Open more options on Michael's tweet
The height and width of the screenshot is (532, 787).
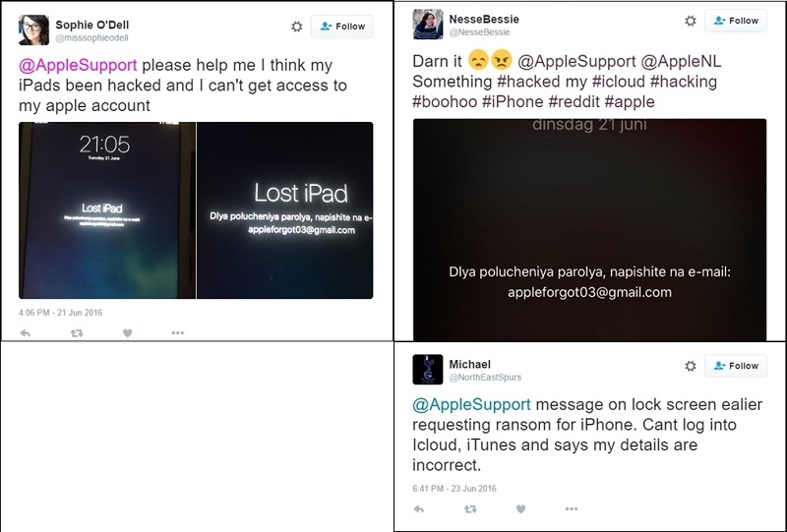pos(572,509)
